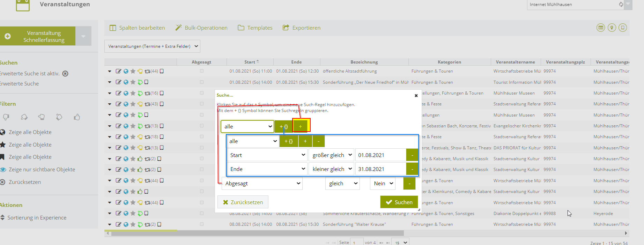
Task: Edit the 'öffentliche Altstadtführung' event via pencil icon
Action: pyautogui.click(x=119, y=71)
